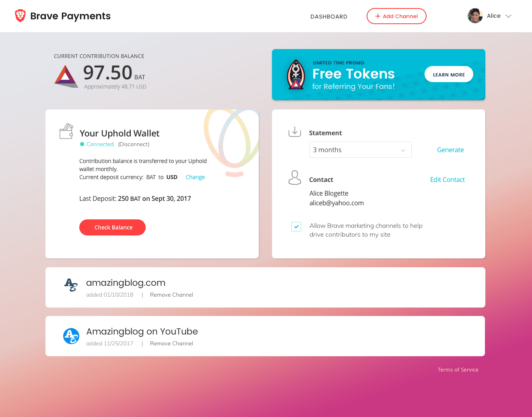Image resolution: width=532 pixels, height=417 pixels.
Task: Click the Brave lion logo icon
Action: [20, 16]
